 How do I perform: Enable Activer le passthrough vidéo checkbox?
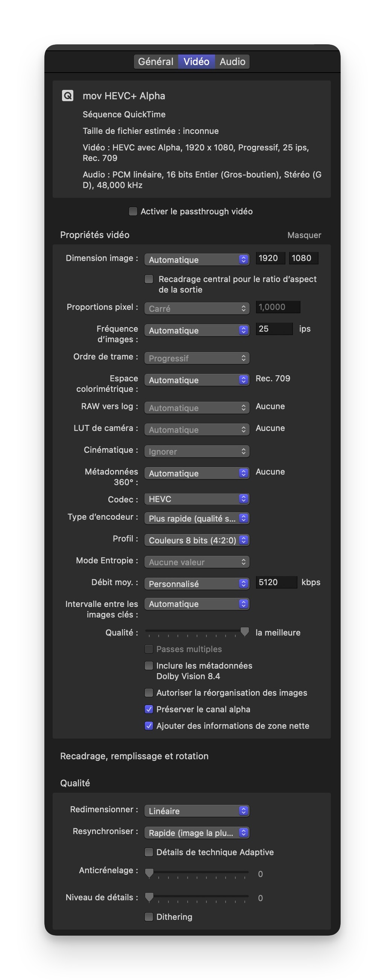(x=133, y=211)
